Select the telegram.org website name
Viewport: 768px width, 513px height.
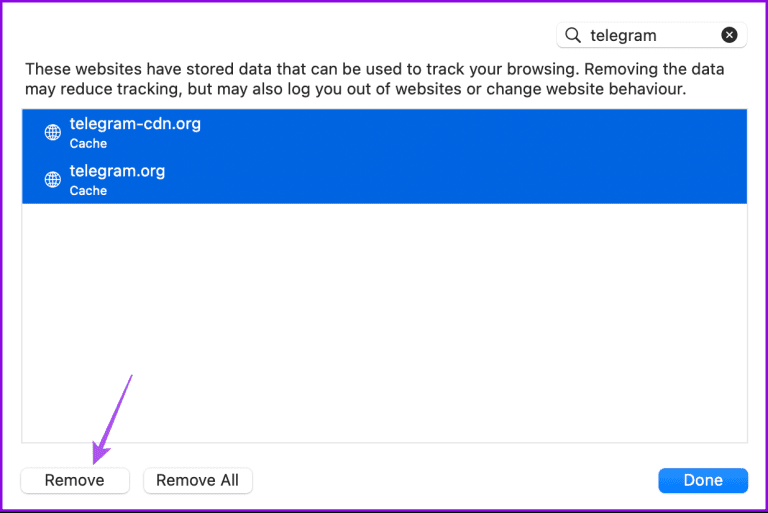pos(117,171)
